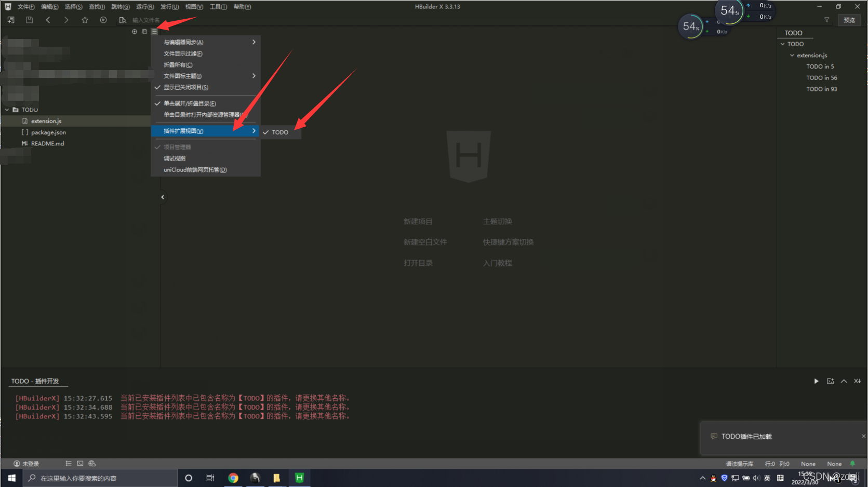Image resolution: width=868 pixels, height=487 pixels.
Task: Click the green notification bell icon
Action: pos(852,463)
